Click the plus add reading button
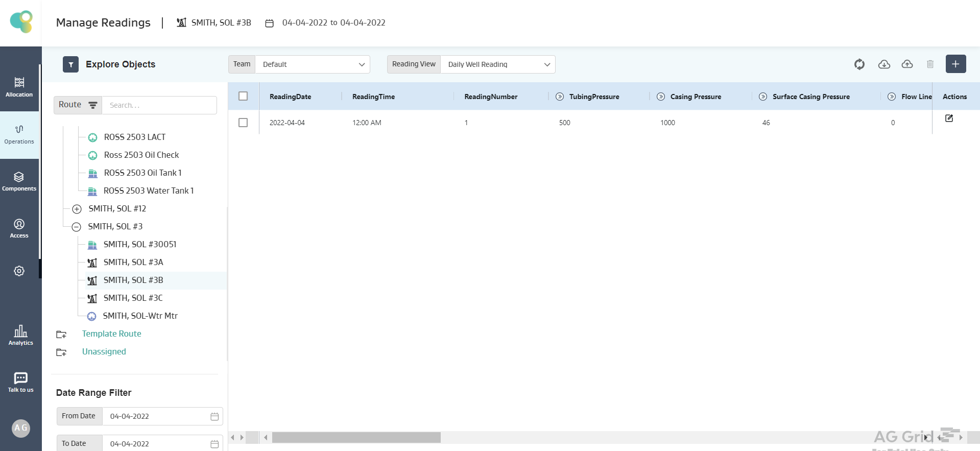 [x=955, y=64]
